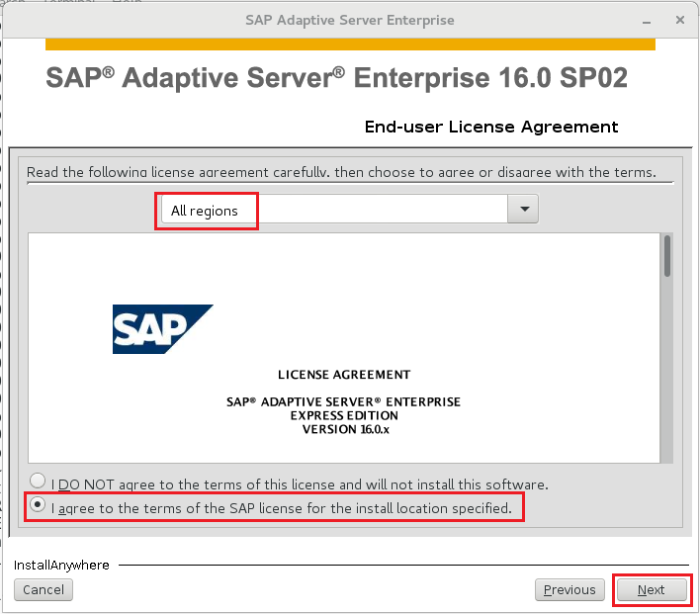Select the 'I DO NOT agree' radio button
Image resolution: width=700 pixels, height=614 pixels.
tap(38, 481)
